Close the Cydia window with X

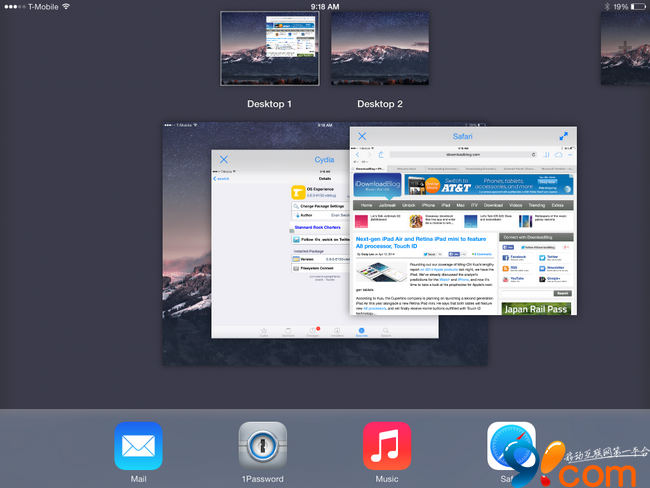point(224,159)
